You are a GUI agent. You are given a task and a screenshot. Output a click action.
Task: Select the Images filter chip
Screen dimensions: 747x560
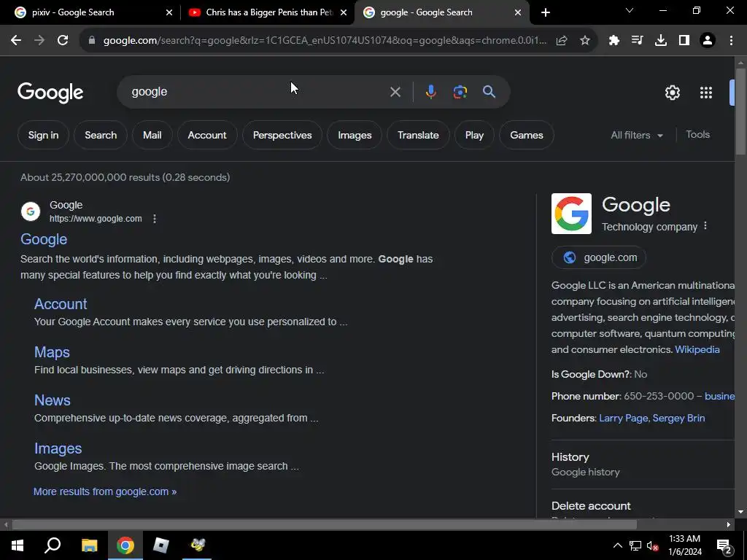click(x=355, y=135)
